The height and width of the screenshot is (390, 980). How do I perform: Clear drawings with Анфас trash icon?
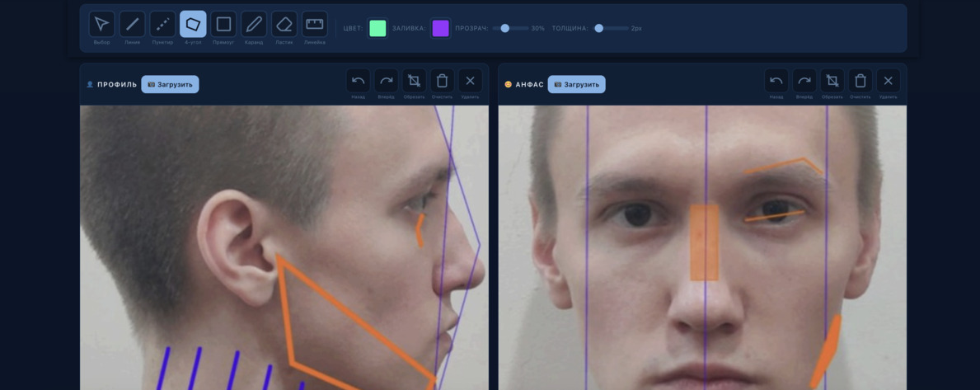coord(860,81)
